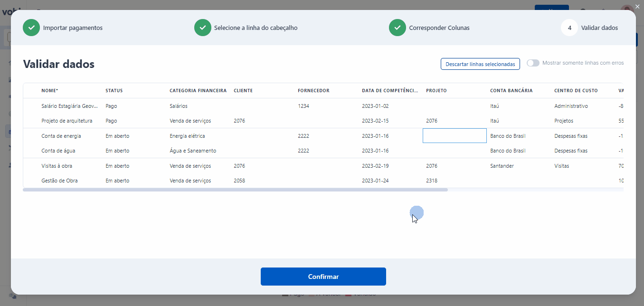Click the Categoria Financeira column header
Image resolution: width=644 pixels, height=306 pixels.
[x=198, y=91]
